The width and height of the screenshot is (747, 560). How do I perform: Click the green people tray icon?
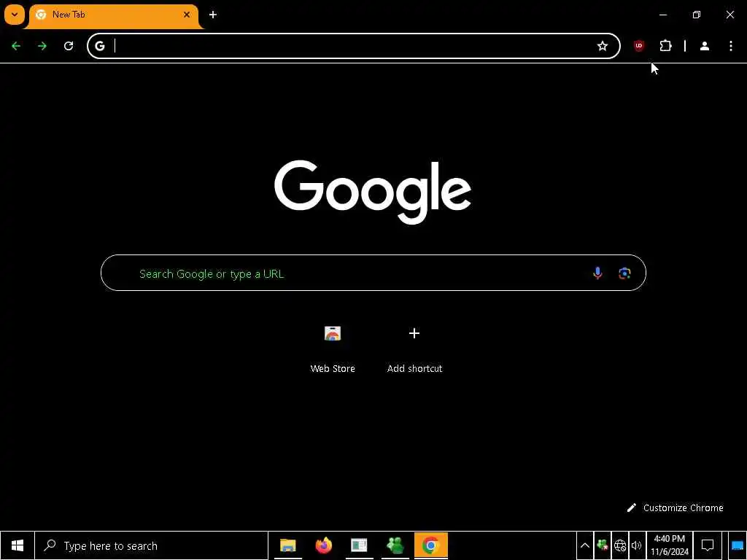click(603, 545)
